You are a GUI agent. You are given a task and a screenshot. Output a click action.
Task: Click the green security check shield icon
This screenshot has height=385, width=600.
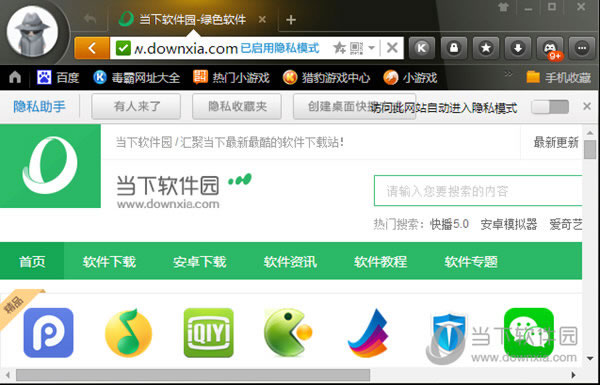(123, 48)
